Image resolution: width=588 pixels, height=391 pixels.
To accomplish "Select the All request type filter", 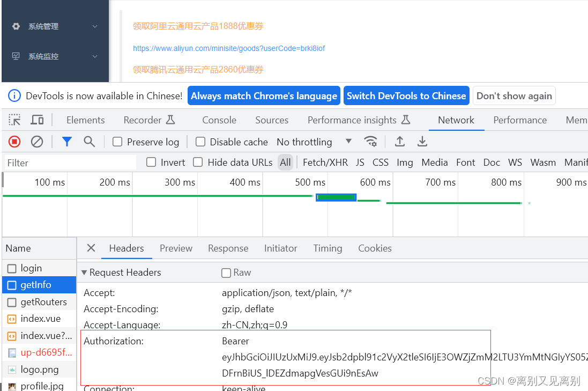I will (285, 163).
